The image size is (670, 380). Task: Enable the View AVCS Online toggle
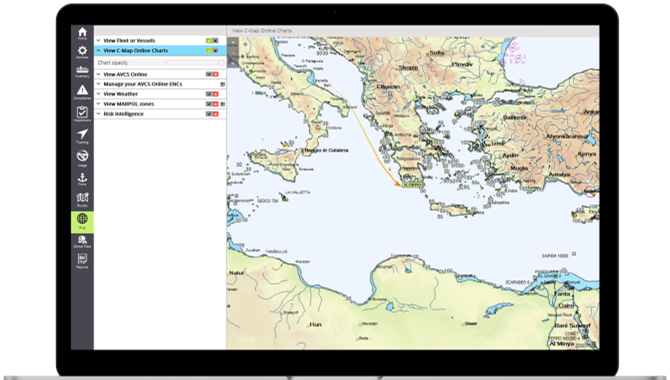coord(212,74)
